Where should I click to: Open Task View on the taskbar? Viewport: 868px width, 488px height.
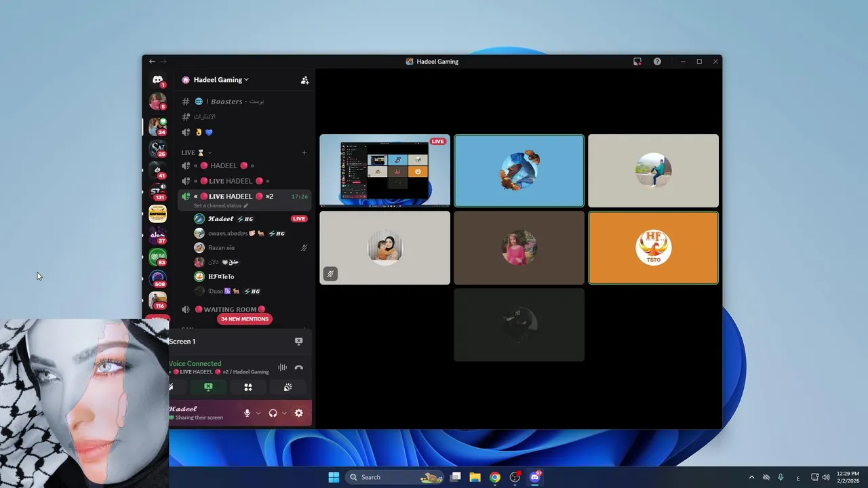(x=456, y=477)
